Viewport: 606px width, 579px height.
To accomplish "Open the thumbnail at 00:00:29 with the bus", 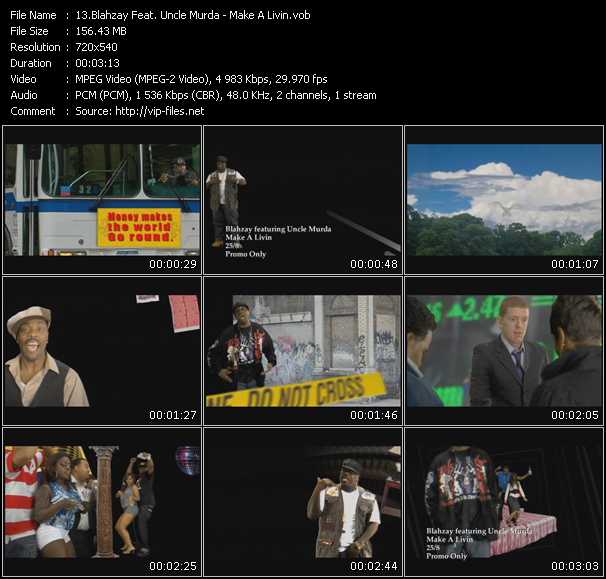I will click(x=102, y=200).
